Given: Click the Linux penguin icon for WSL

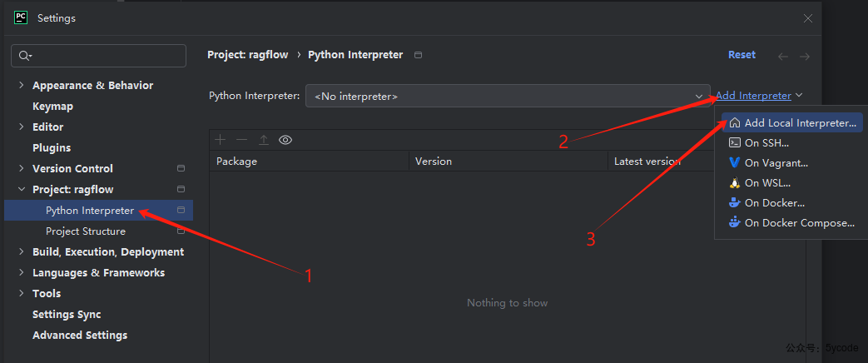Looking at the screenshot, I should click(735, 182).
